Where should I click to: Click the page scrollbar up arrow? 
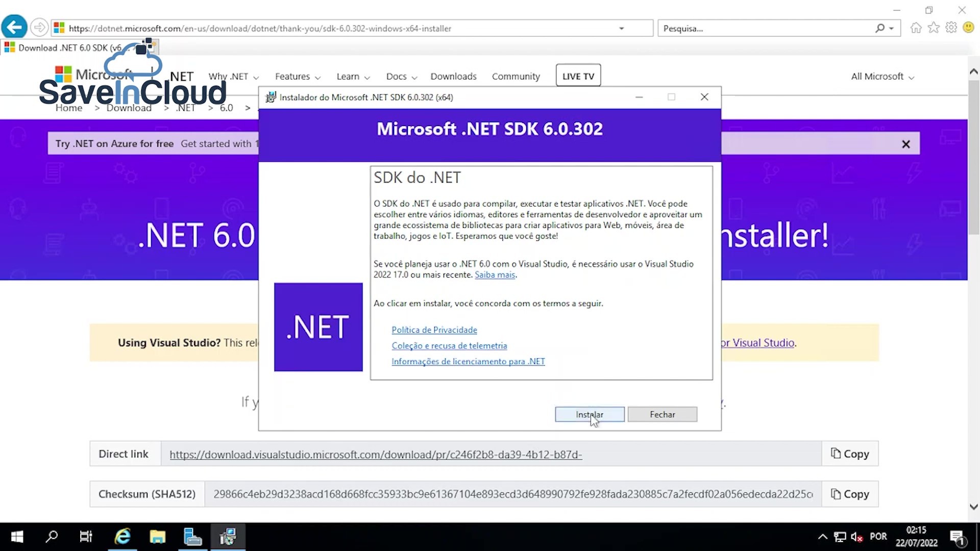(x=973, y=72)
